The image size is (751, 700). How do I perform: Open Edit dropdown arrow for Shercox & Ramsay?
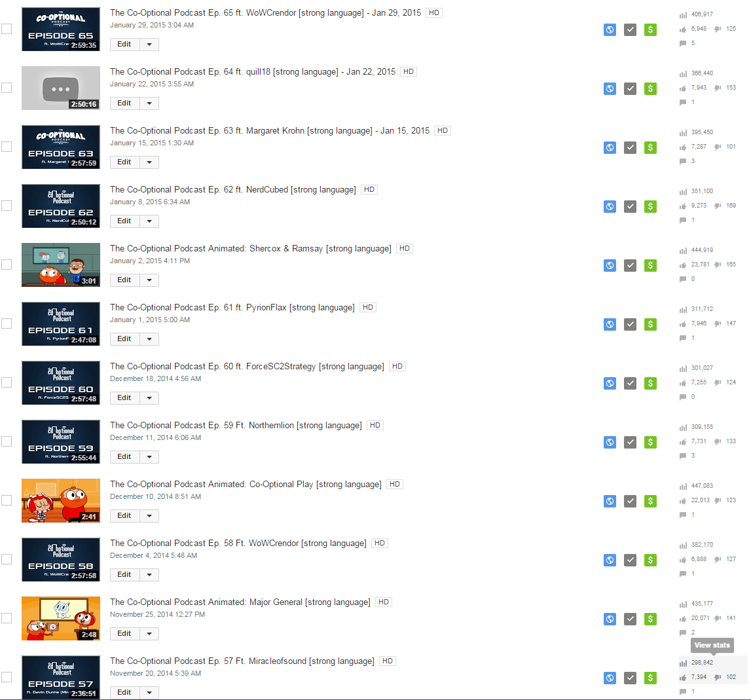pos(149,280)
